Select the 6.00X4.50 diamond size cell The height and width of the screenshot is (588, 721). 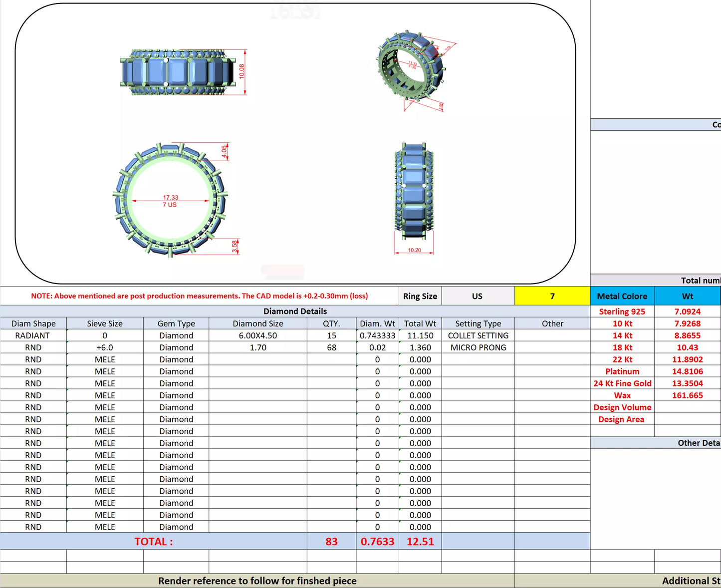pos(257,335)
